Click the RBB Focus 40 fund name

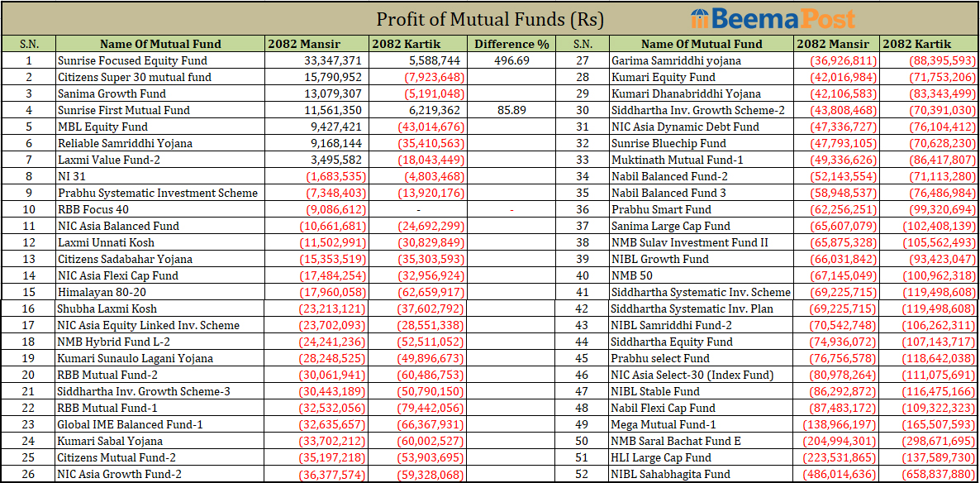coord(93,209)
